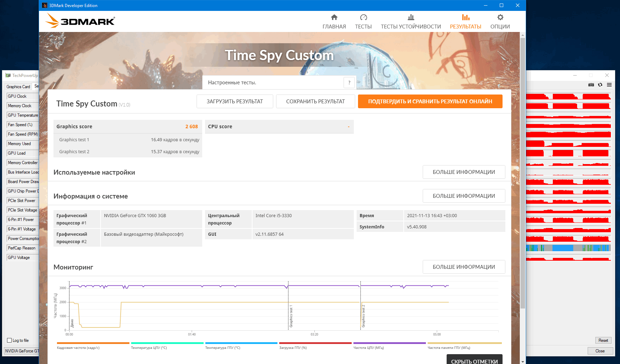Click Close button in GPU-Z
This screenshot has width=620, height=364.
coord(600,351)
